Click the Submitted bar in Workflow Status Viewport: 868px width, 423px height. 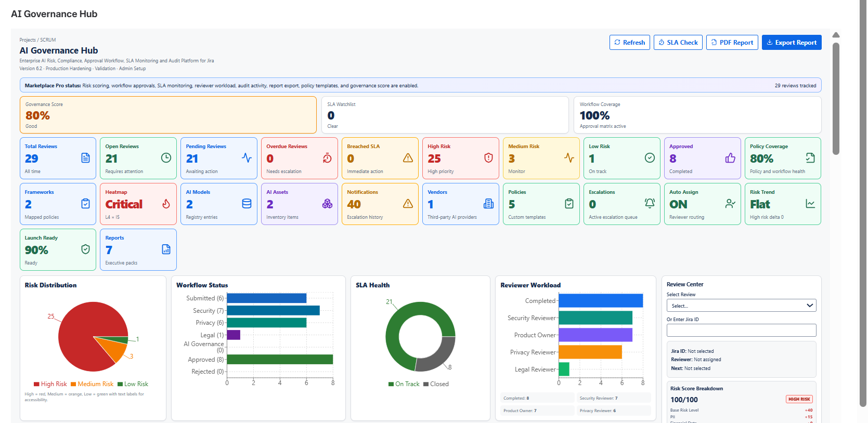[x=267, y=298]
